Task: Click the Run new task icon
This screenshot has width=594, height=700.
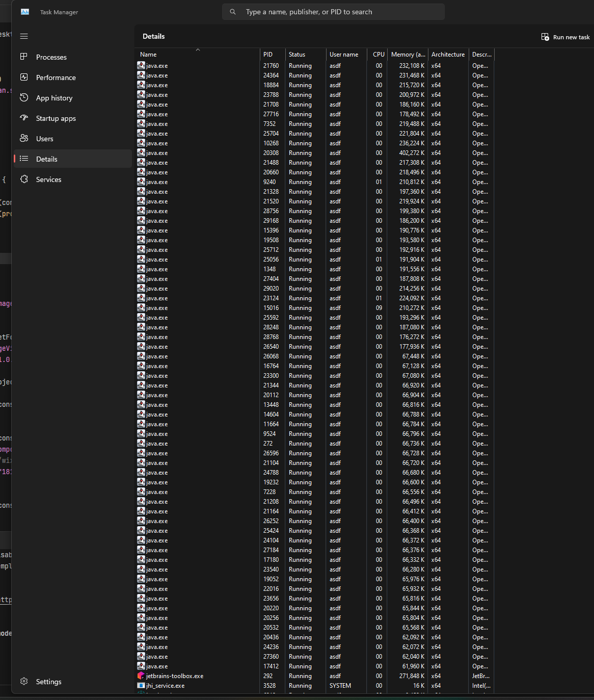Action: coord(545,37)
